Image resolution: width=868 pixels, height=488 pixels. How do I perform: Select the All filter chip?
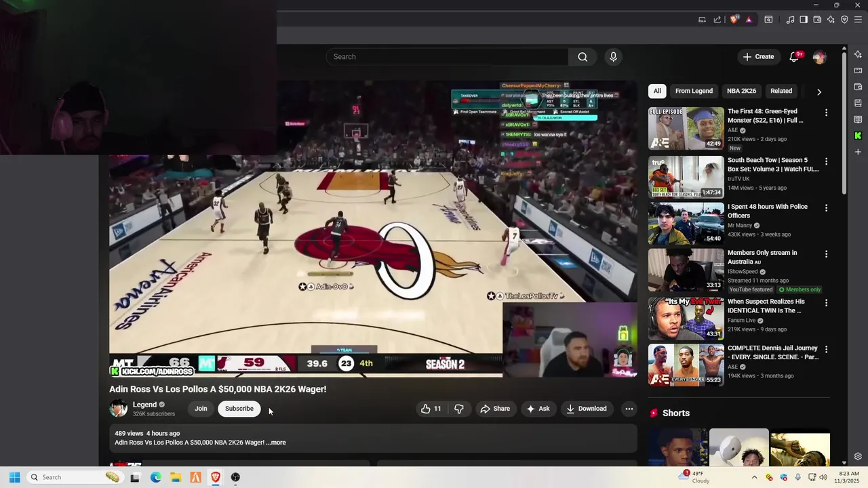click(657, 91)
